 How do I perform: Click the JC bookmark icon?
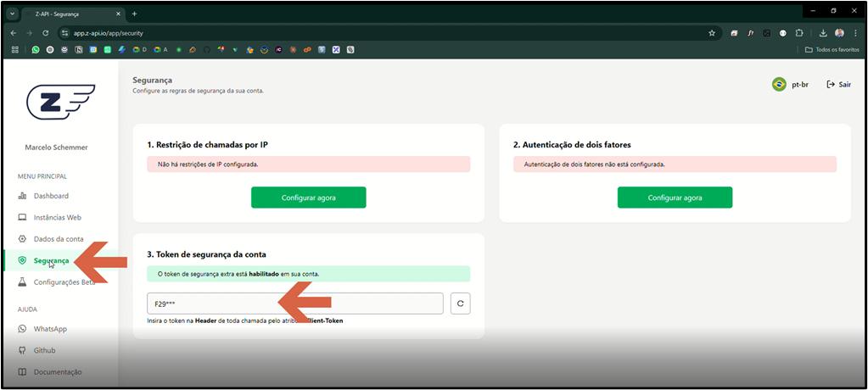pyautogui.click(x=278, y=50)
